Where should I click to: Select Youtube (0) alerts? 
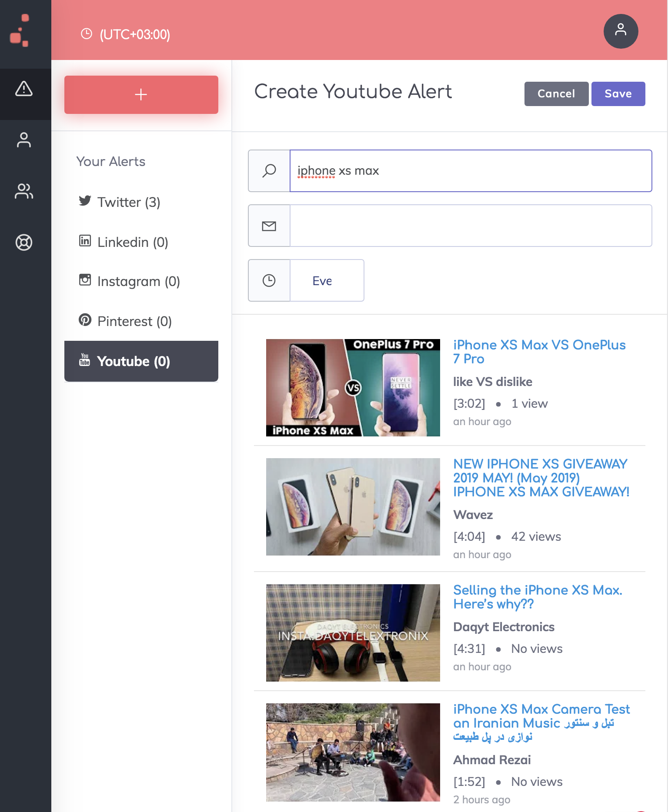point(141,361)
